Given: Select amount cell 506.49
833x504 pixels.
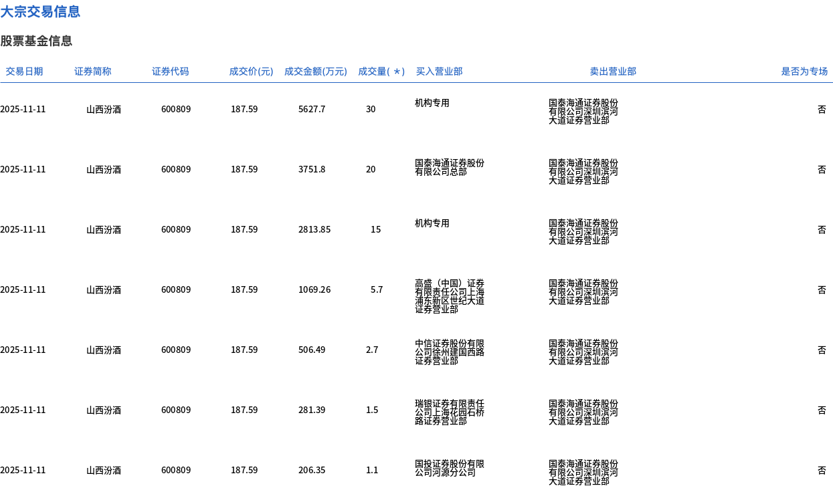Looking at the screenshot, I should click(x=312, y=350).
